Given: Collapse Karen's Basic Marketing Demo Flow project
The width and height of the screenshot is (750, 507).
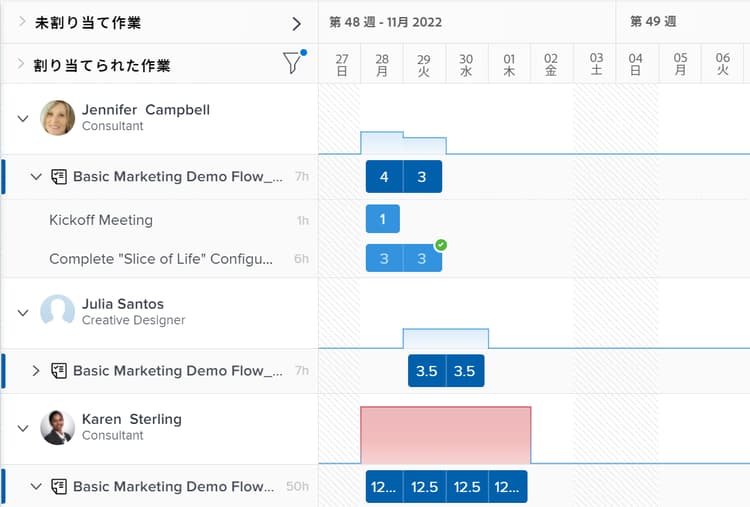Looking at the screenshot, I should click(36, 487).
